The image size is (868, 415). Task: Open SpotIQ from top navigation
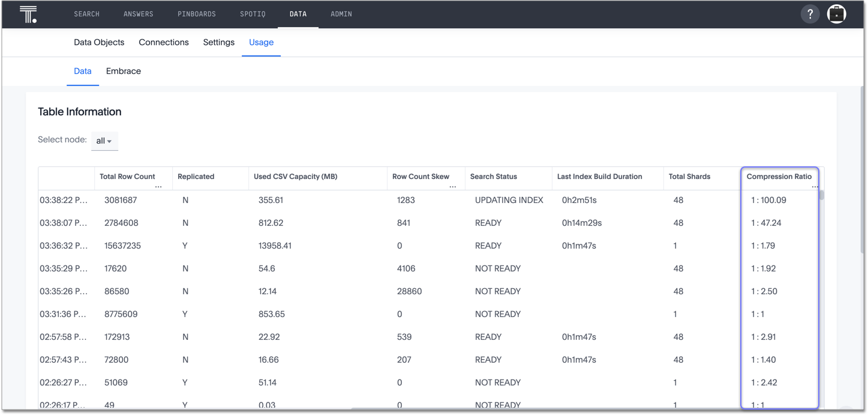253,14
